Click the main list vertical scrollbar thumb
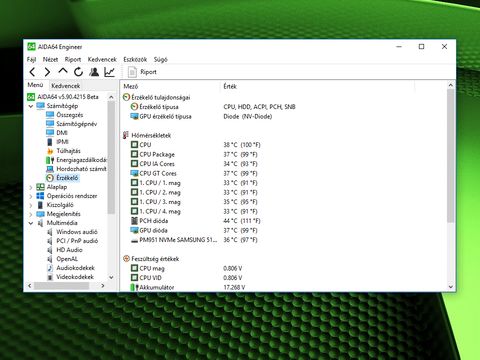Screen dimensions: 480x360 click(x=450, y=155)
